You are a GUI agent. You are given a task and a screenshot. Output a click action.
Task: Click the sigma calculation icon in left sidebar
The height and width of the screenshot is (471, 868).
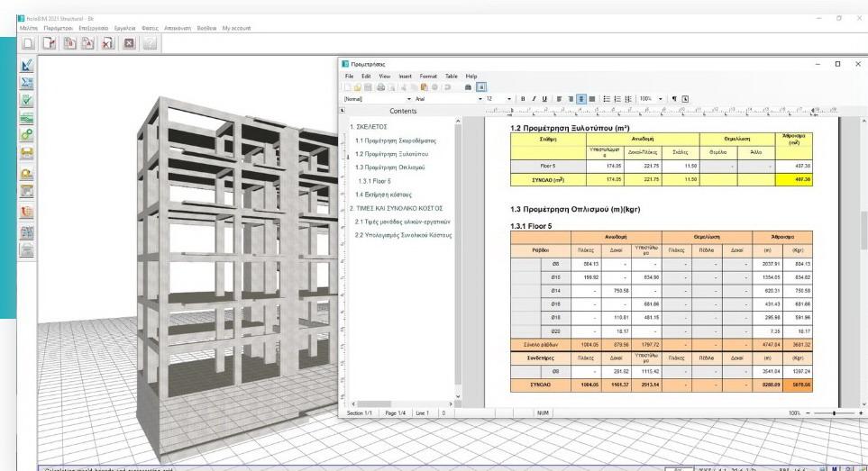tap(27, 83)
